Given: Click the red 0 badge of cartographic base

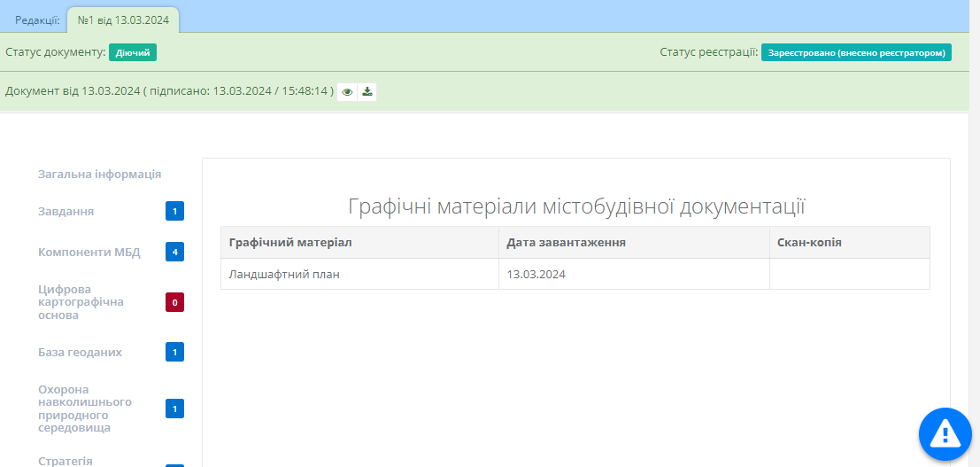Looking at the screenshot, I should click(174, 303).
